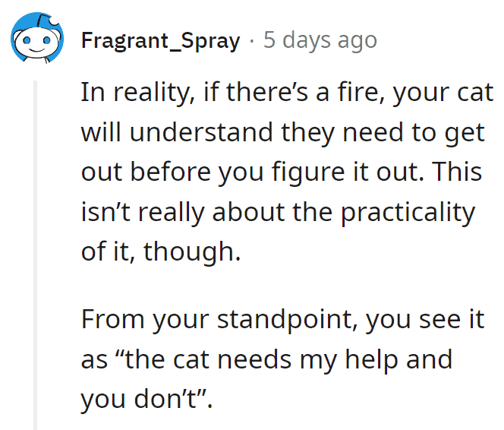Screen dimensions: 504x430
Task: Open the Fragrant_Spray user profile
Action: tap(160, 41)
